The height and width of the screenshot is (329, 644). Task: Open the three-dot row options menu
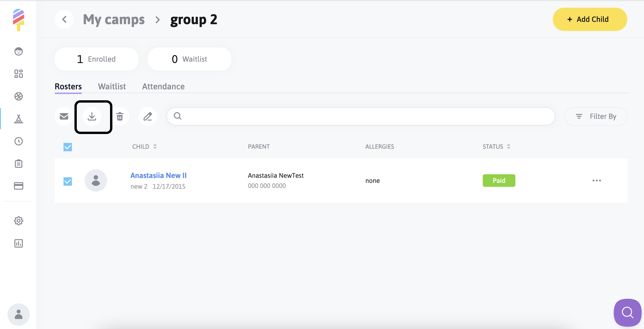pyautogui.click(x=597, y=181)
